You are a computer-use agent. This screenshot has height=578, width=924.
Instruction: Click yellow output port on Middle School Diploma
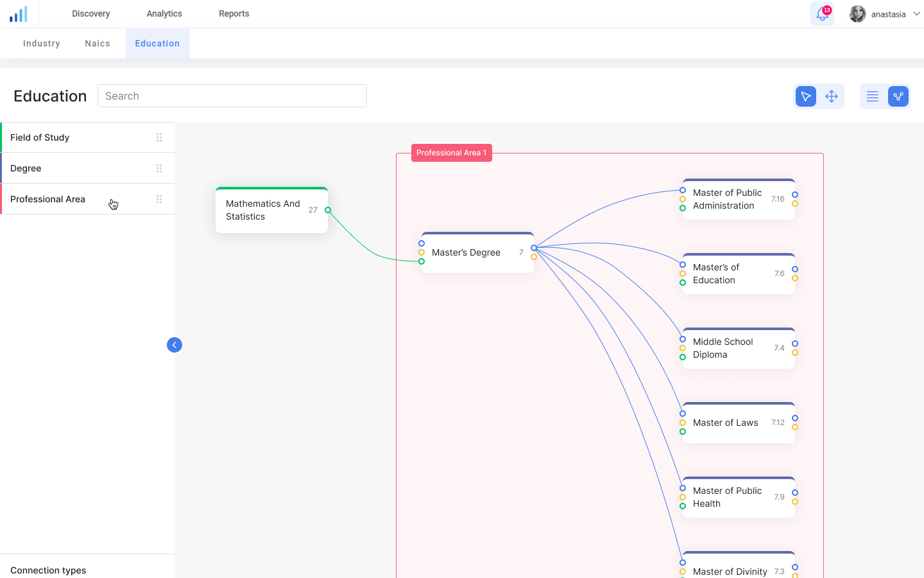click(x=795, y=353)
